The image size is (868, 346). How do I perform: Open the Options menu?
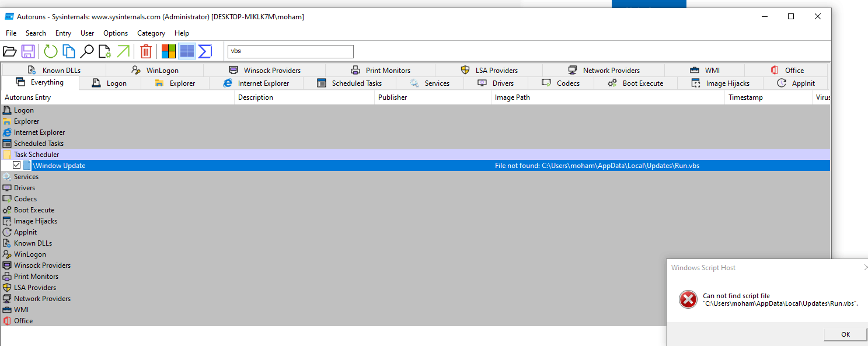(116, 33)
